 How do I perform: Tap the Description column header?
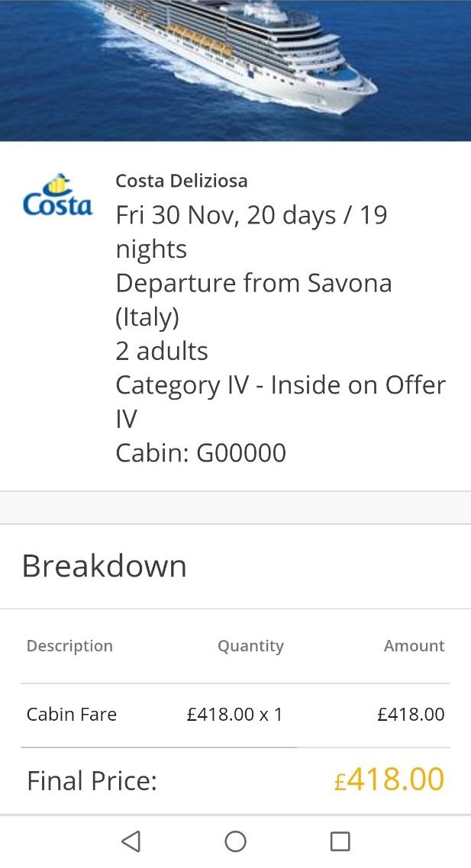tap(69, 646)
